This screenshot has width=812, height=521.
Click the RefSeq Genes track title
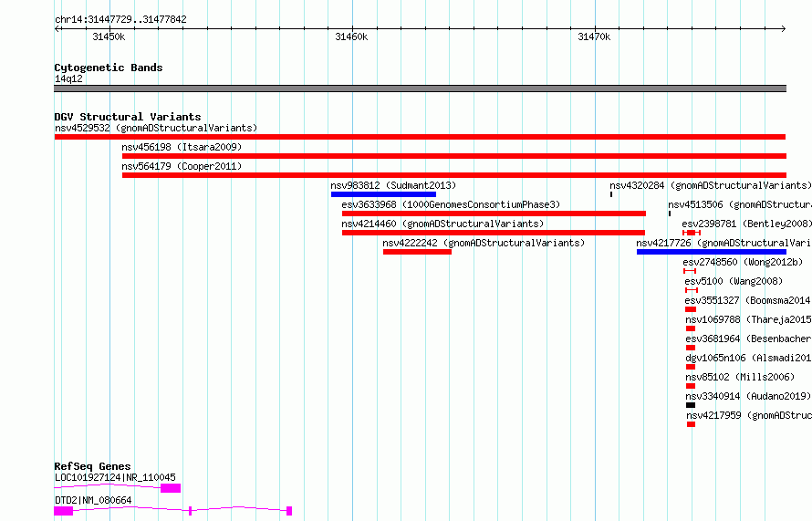tap(92, 466)
